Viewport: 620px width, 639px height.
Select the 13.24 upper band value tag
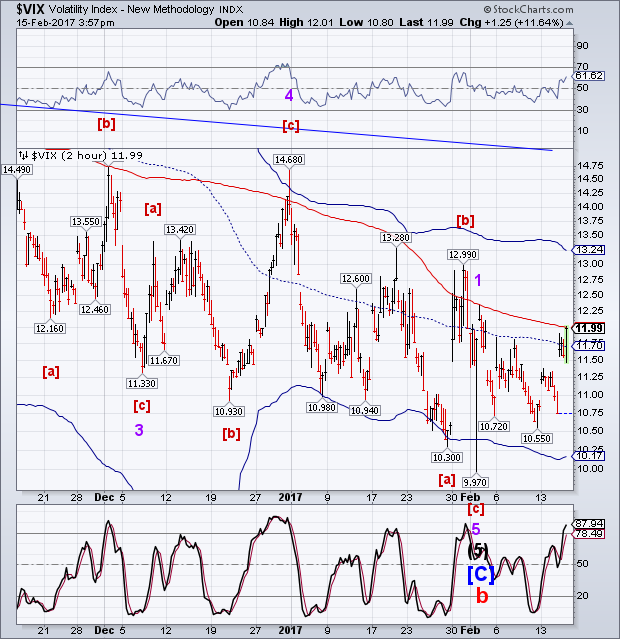(589, 250)
